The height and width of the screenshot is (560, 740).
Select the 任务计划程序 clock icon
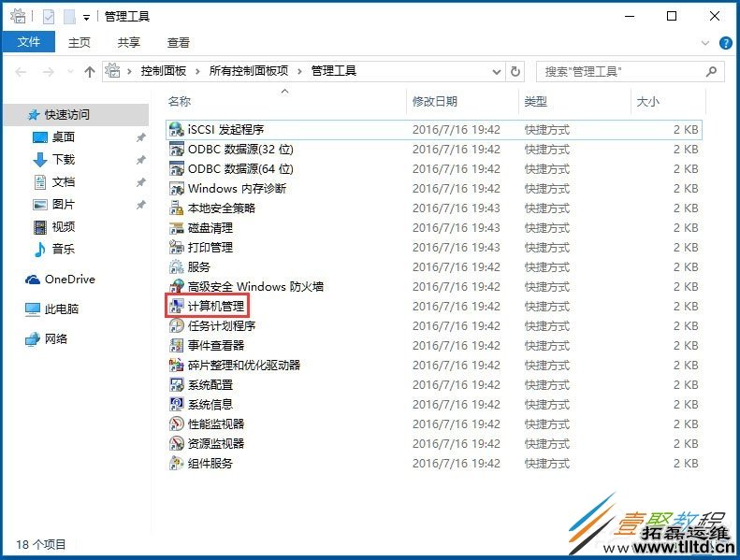point(177,326)
